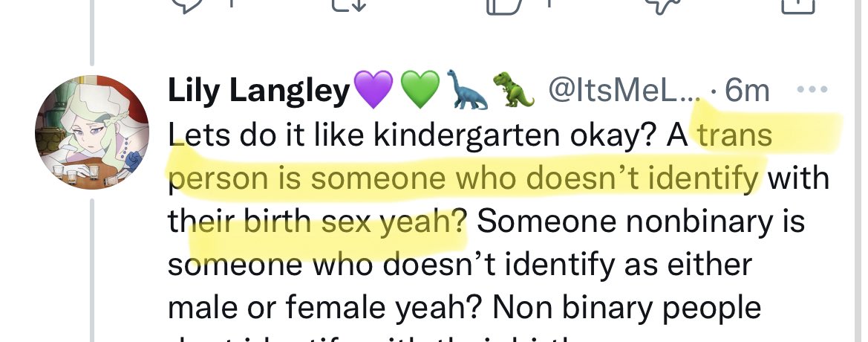Click the purple heart emoji in the name
868x342 pixels.
[x=373, y=89]
